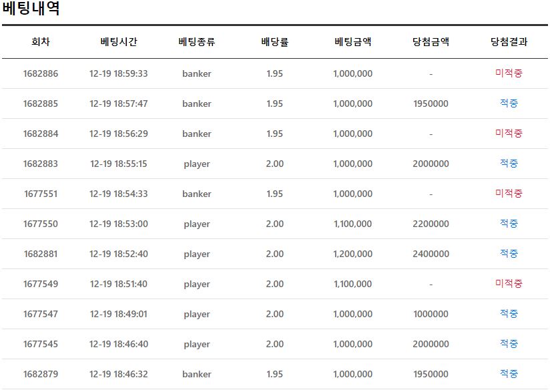The height and width of the screenshot is (392, 550).
Task: Click the 배당률 column header
Action: pos(274,41)
